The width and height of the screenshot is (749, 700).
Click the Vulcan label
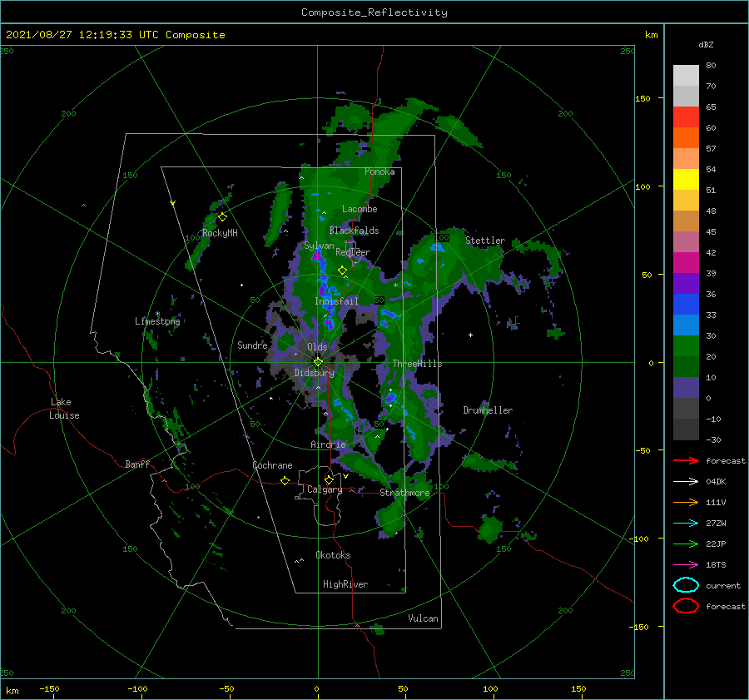point(424,618)
